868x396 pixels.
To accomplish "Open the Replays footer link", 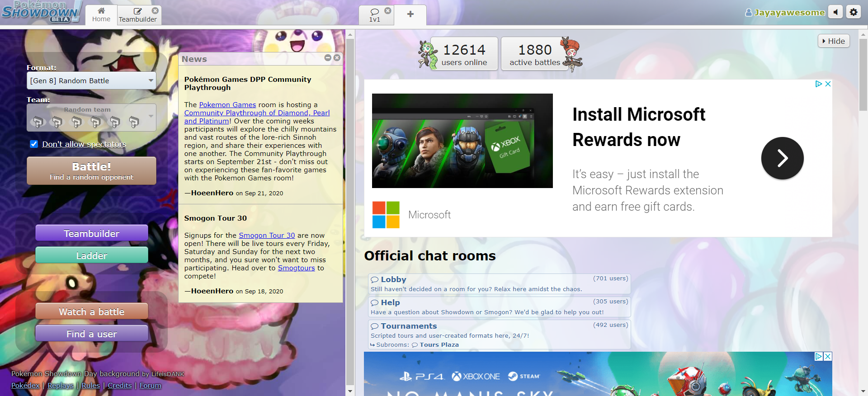I will [61, 385].
